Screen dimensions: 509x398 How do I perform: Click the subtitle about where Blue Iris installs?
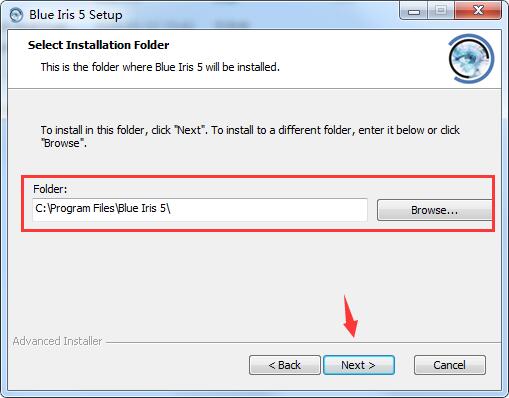coord(160,67)
